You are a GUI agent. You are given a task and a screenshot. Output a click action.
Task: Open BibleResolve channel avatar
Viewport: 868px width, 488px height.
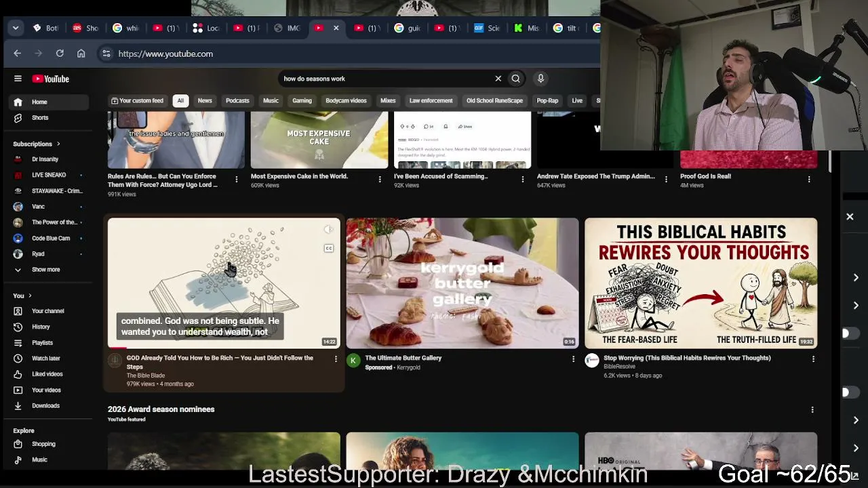pyautogui.click(x=592, y=361)
